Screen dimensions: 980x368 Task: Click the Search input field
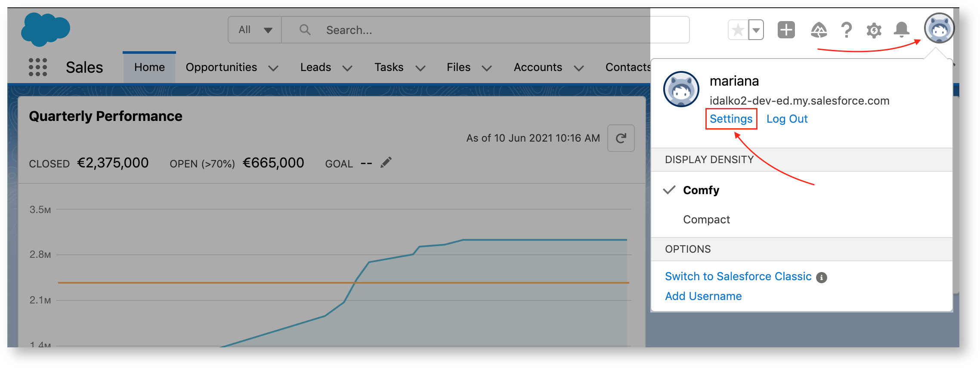[473, 30]
